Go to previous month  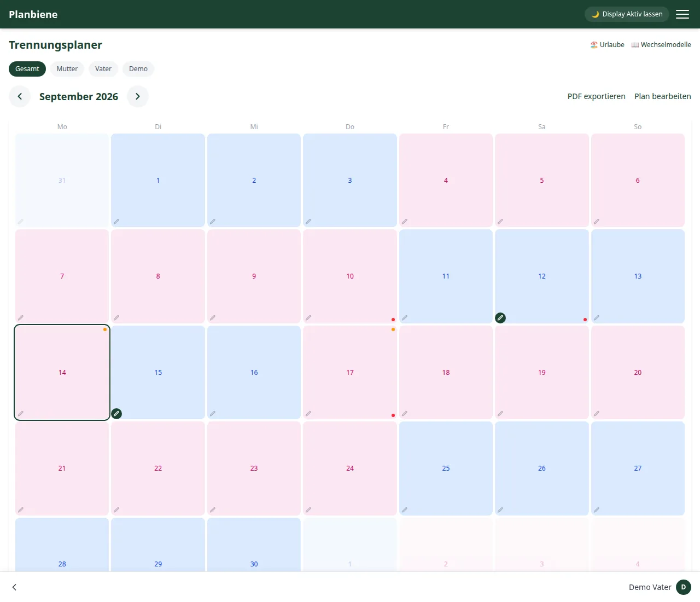click(20, 96)
